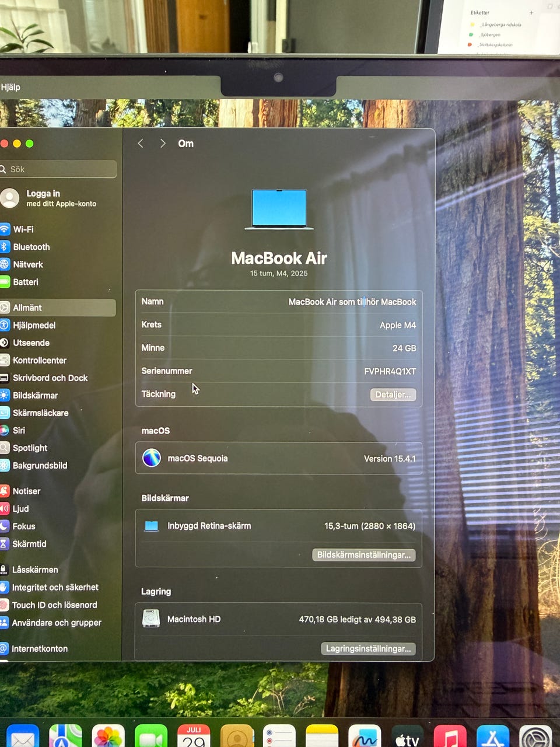This screenshot has height=747, width=560.
Task: Open Touch ID och lösenord
Action: [48, 605]
